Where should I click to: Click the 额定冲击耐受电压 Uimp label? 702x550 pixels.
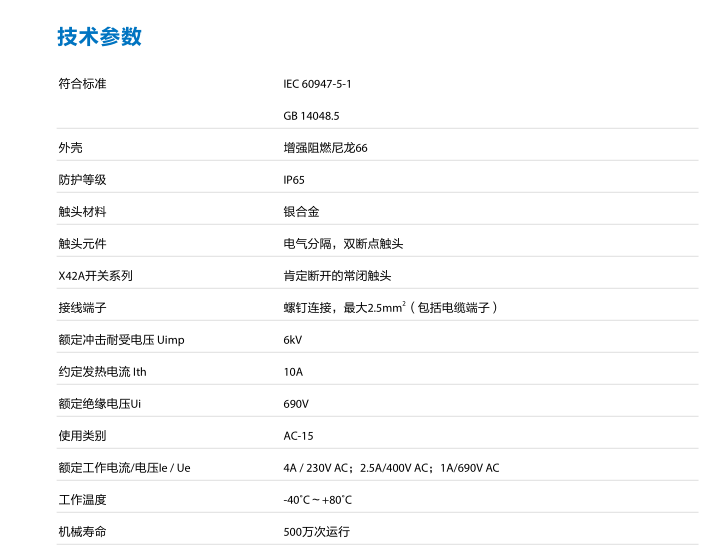121,340
